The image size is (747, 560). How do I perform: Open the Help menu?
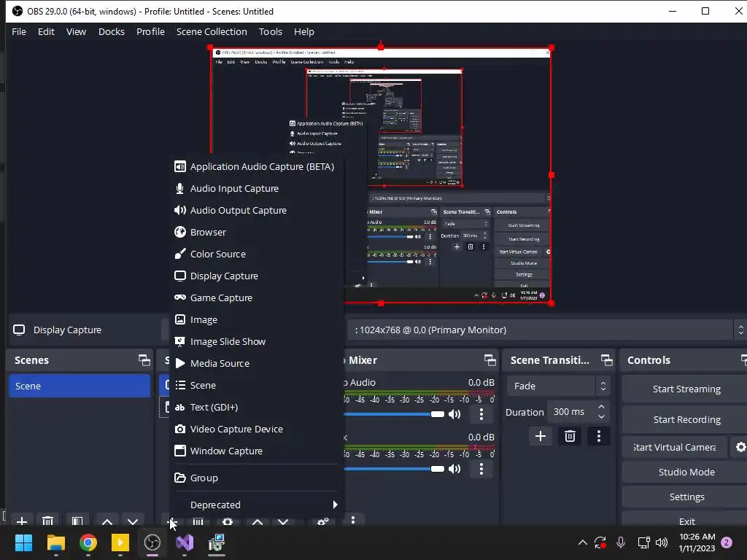(x=304, y=32)
